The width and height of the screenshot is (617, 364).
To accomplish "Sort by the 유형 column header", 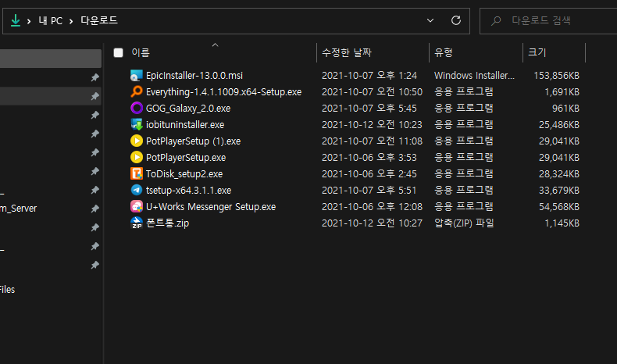I will coord(443,53).
